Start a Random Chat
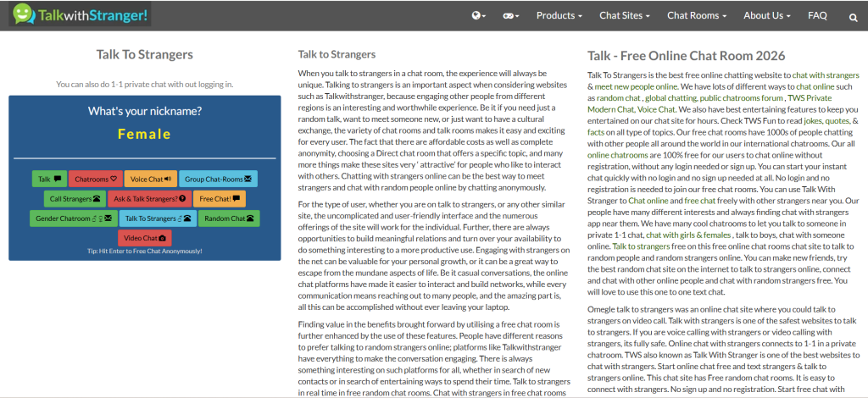The image size is (868, 398). tap(230, 218)
